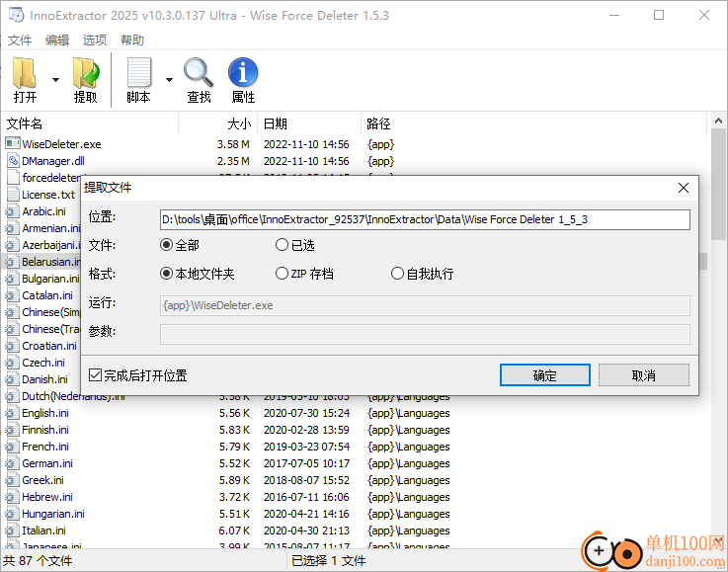
Task: Close the 提取文件 dialog
Action: 683,188
